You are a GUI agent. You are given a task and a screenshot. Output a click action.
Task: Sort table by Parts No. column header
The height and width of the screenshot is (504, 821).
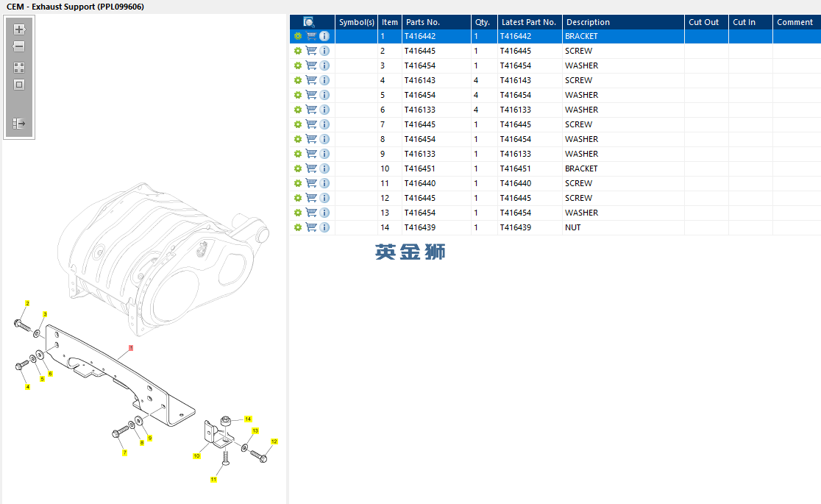(x=423, y=22)
